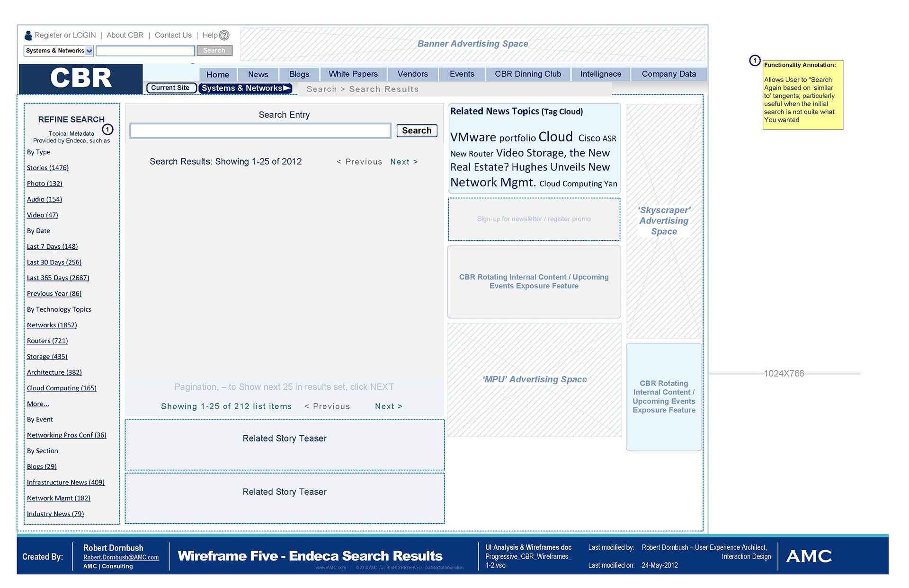909x588 pixels.
Task: Filter by Stories (1476)
Action: coord(48,168)
